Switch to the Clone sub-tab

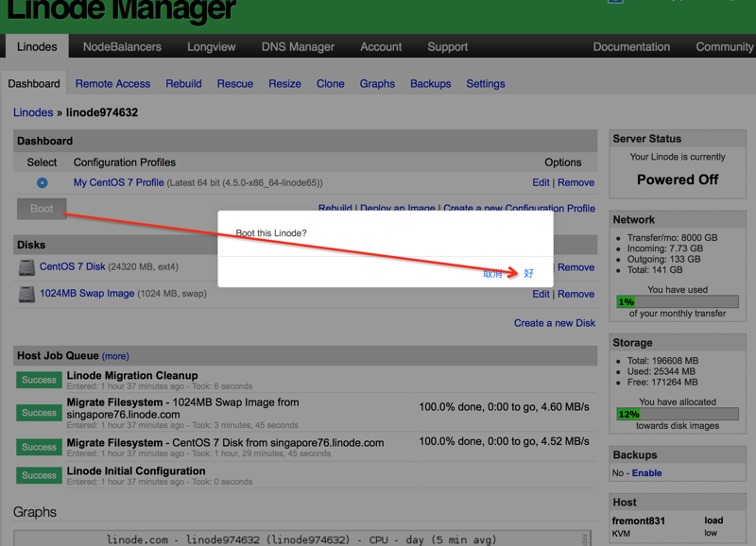pos(330,84)
